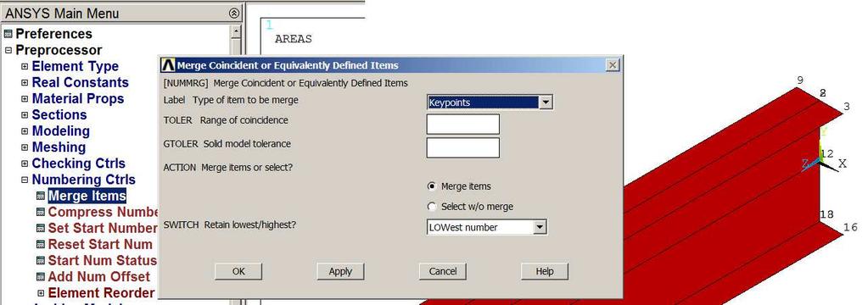Select Modeling in the tree
This screenshot has height=305, width=868.
point(61,131)
